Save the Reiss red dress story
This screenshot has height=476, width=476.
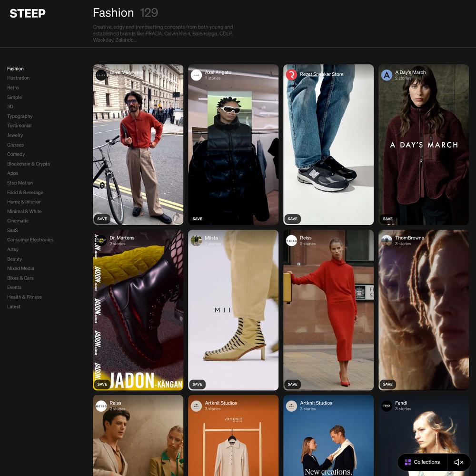293,384
